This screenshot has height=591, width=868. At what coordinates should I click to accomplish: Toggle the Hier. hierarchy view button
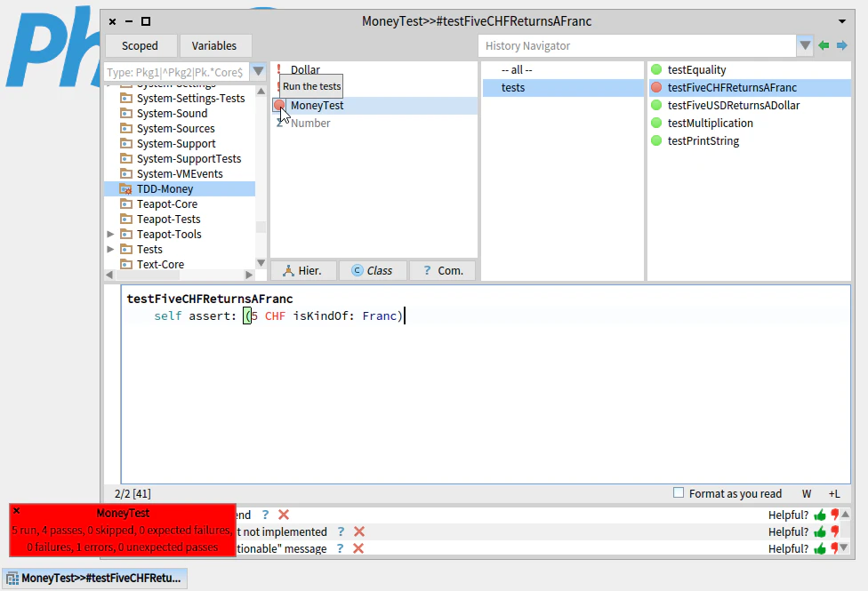pyautogui.click(x=303, y=270)
